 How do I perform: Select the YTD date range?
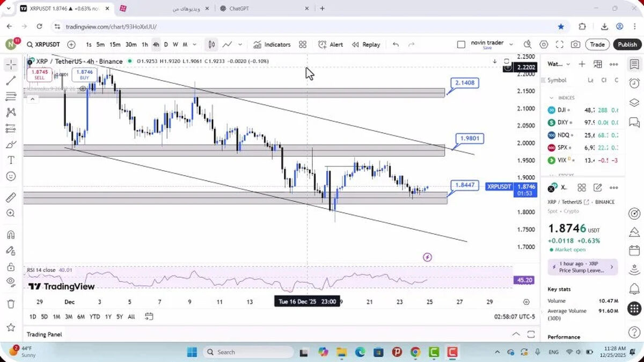click(x=94, y=317)
